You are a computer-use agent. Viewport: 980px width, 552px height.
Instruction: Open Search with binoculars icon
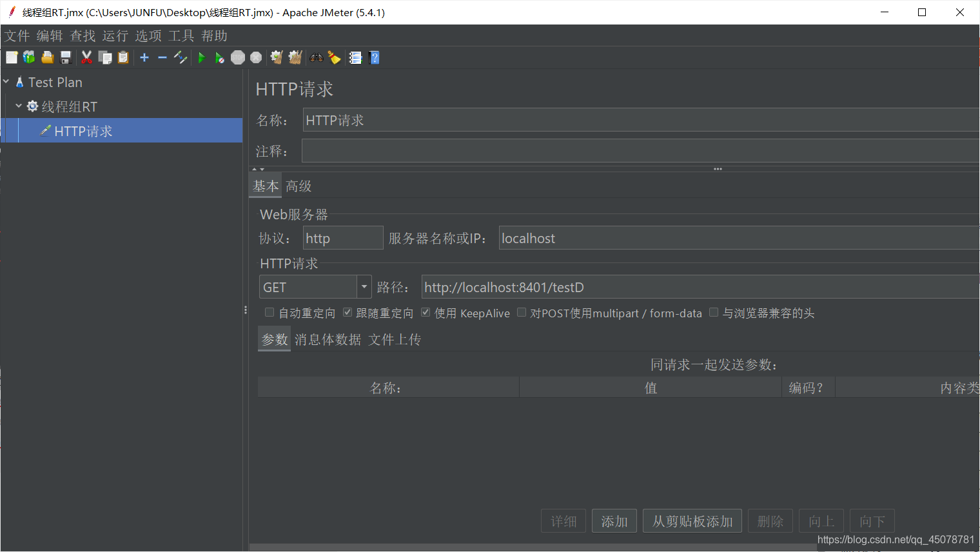click(316, 57)
